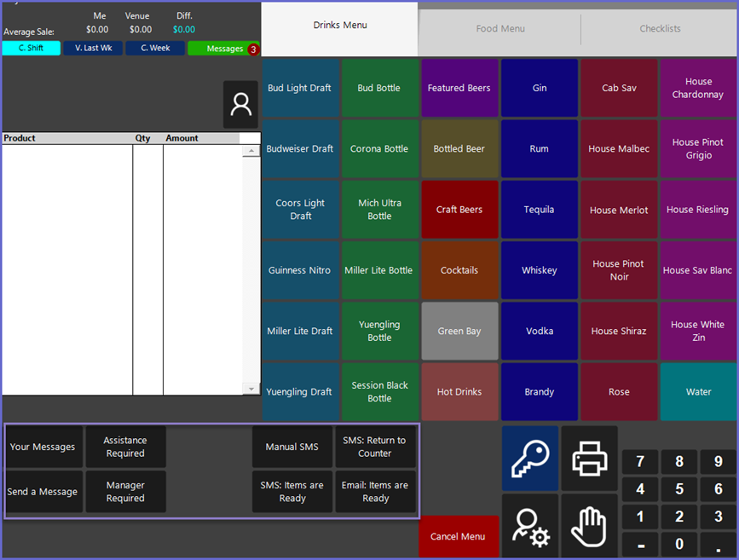This screenshot has width=739, height=560.
Task: Open Messages with red notification badge
Action: click(x=223, y=49)
